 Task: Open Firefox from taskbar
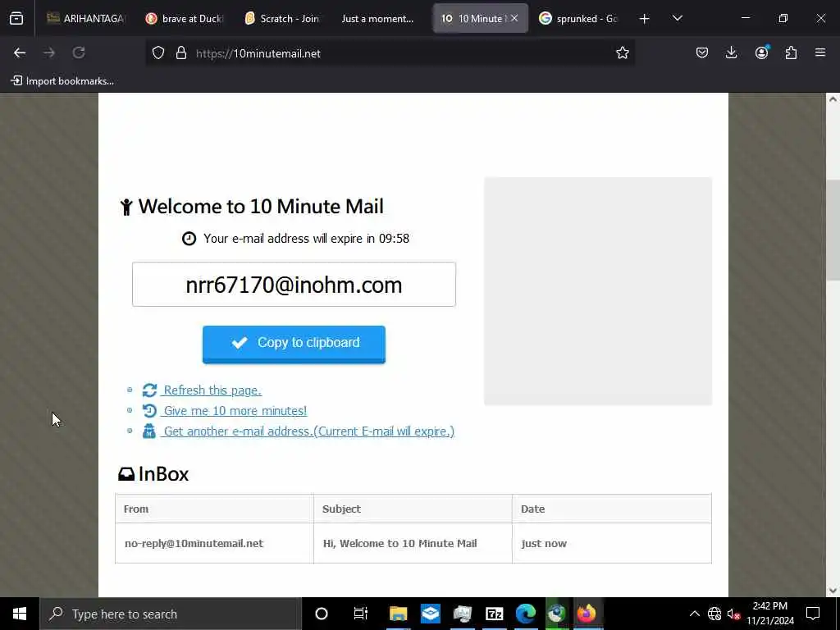587,614
